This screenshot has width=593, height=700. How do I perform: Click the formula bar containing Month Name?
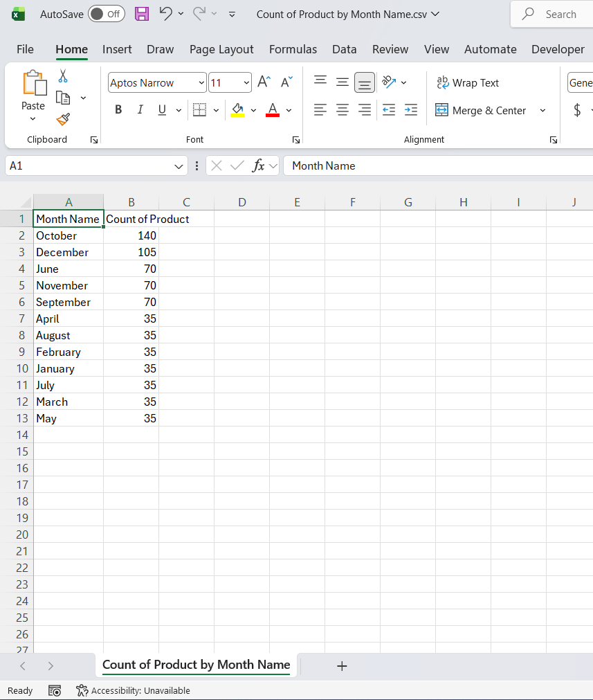pyautogui.click(x=438, y=166)
